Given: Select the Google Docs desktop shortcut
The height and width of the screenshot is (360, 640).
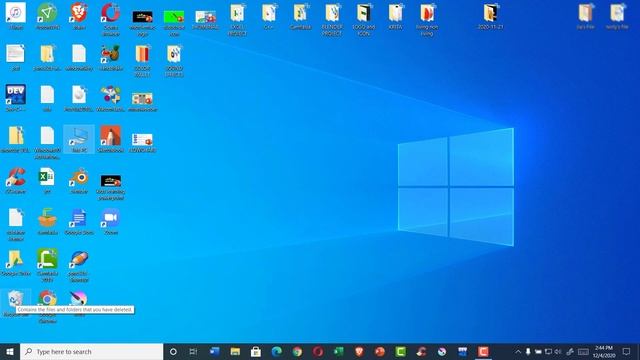Looking at the screenshot, I should tap(79, 222).
